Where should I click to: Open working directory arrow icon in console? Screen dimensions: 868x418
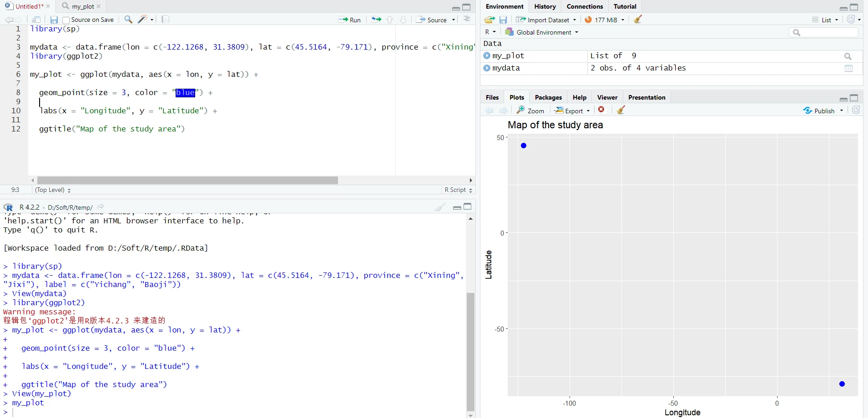pos(101,207)
